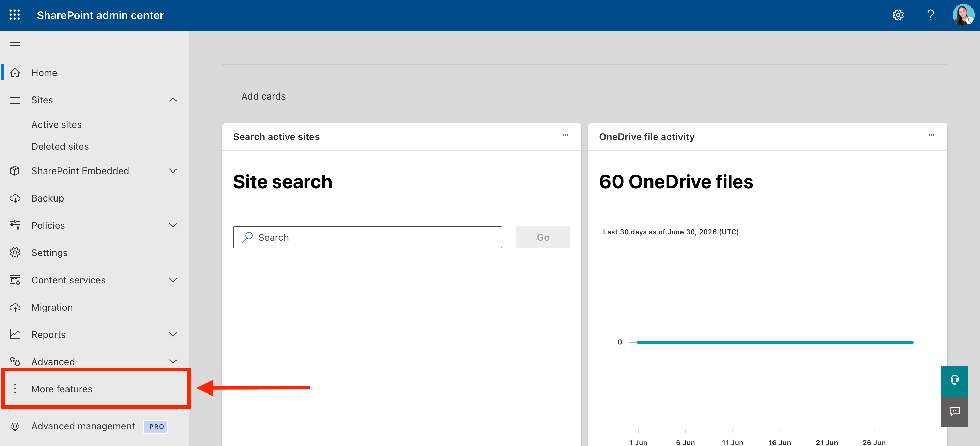Open Advanced management
The image size is (980, 446).
(83, 426)
